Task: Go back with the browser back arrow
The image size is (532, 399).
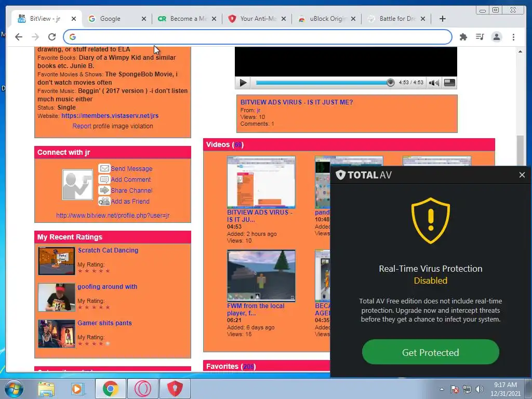Action: 19,37
